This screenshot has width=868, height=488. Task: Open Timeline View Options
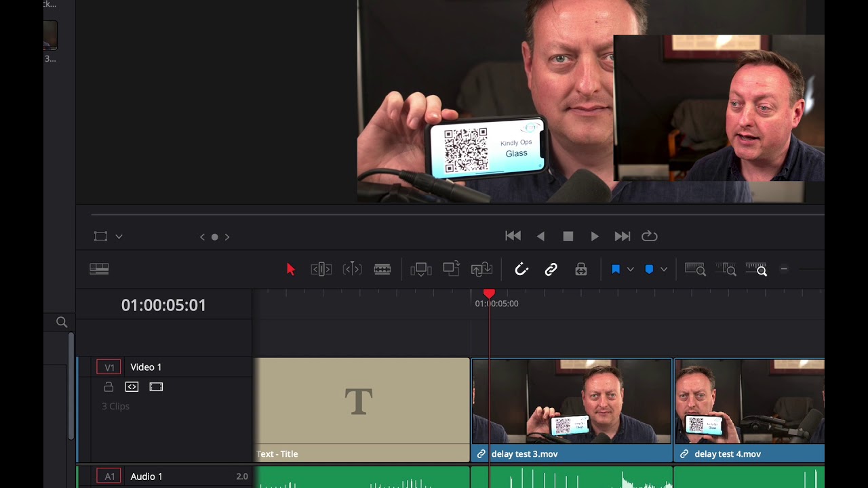coord(99,269)
